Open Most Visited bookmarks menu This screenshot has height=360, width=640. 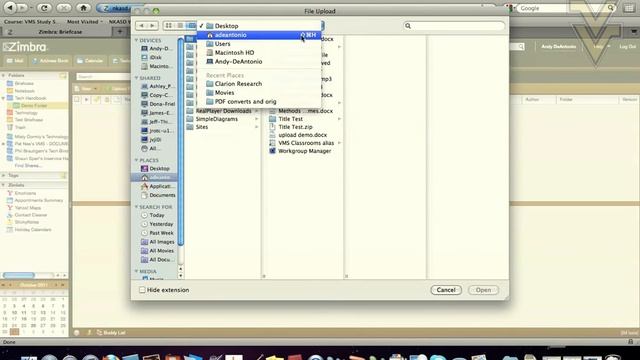tap(84, 22)
